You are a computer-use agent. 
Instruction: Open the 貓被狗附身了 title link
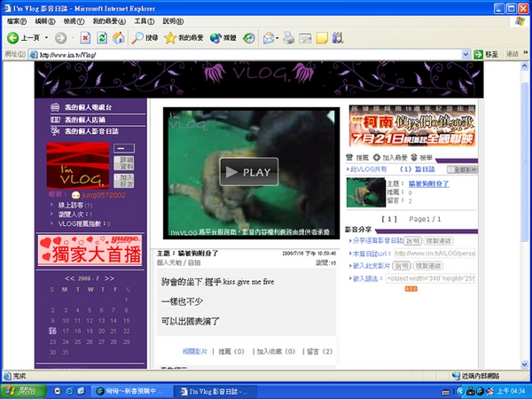428,184
